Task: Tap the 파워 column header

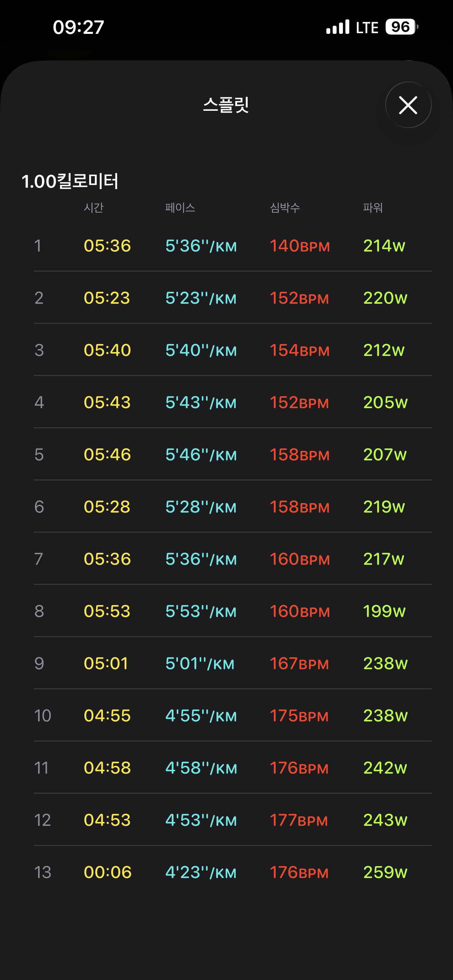Action: (x=372, y=208)
